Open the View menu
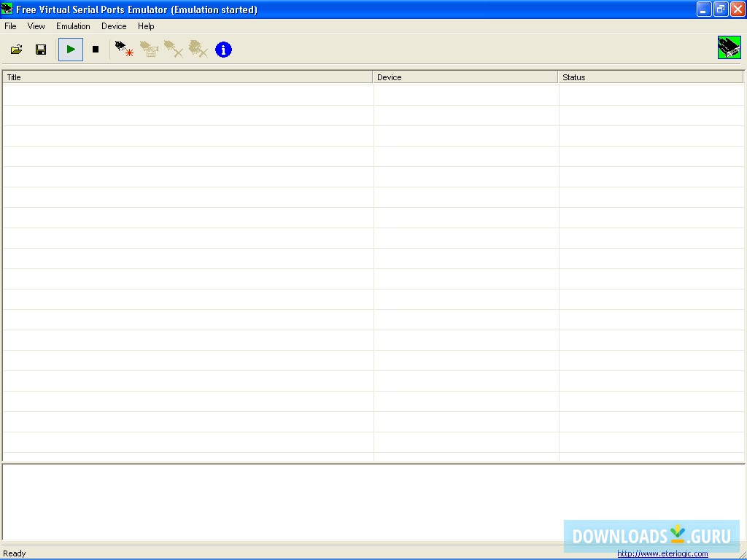The width and height of the screenshot is (747, 560). click(36, 26)
